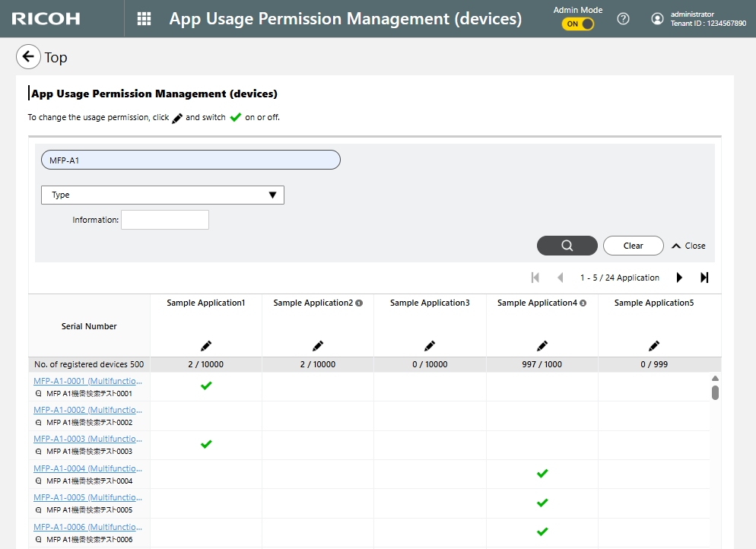Collapse search panel with Close chevron
Viewport: 756px width, 549px height.
(x=688, y=246)
